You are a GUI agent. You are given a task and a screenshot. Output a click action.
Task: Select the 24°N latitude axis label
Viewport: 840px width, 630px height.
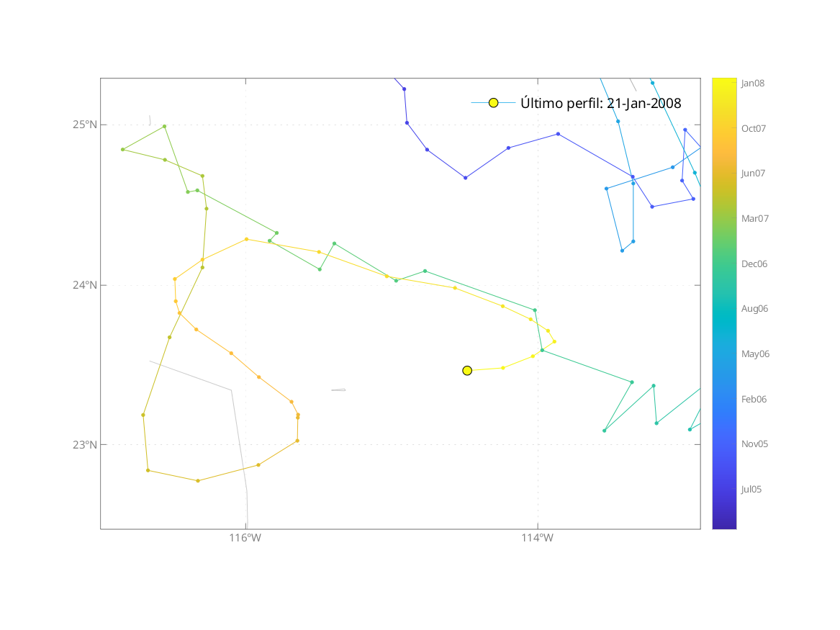[x=84, y=285]
